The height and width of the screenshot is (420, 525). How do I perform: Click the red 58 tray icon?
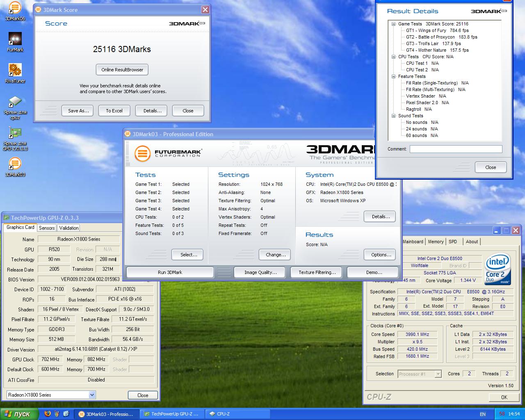tap(502, 414)
